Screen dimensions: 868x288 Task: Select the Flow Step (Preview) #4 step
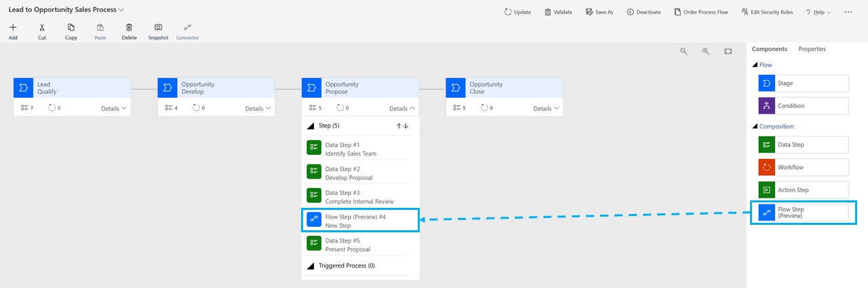click(360, 221)
